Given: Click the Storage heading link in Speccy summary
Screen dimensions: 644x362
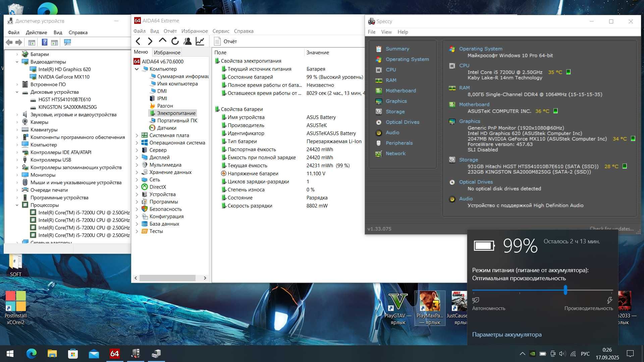Looking at the screenshot, I should pyautogui.click(x=468, y=160).
